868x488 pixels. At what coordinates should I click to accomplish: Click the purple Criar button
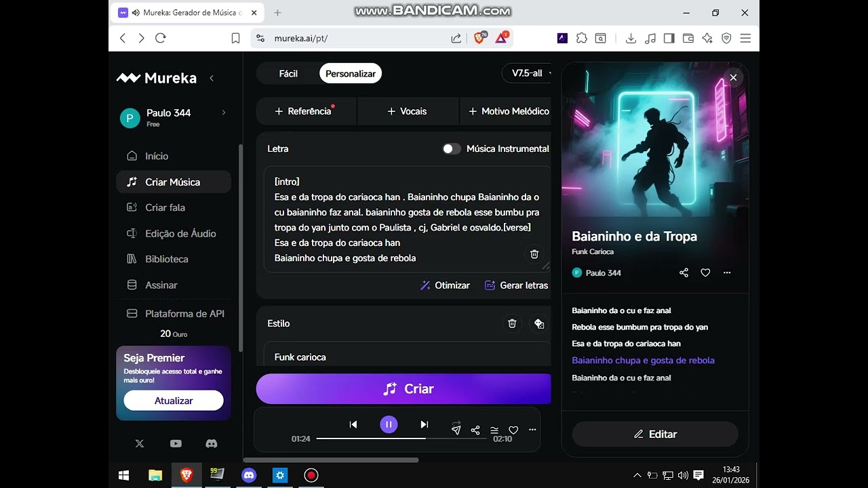403,389
